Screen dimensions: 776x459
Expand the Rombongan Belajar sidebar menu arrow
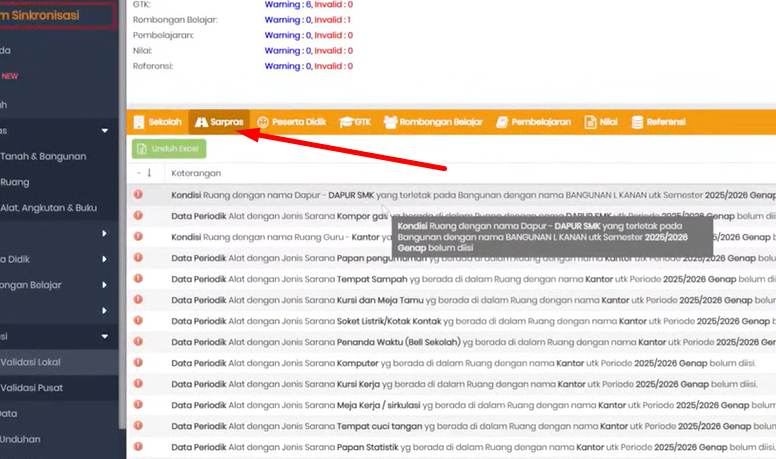click(105, 285)
